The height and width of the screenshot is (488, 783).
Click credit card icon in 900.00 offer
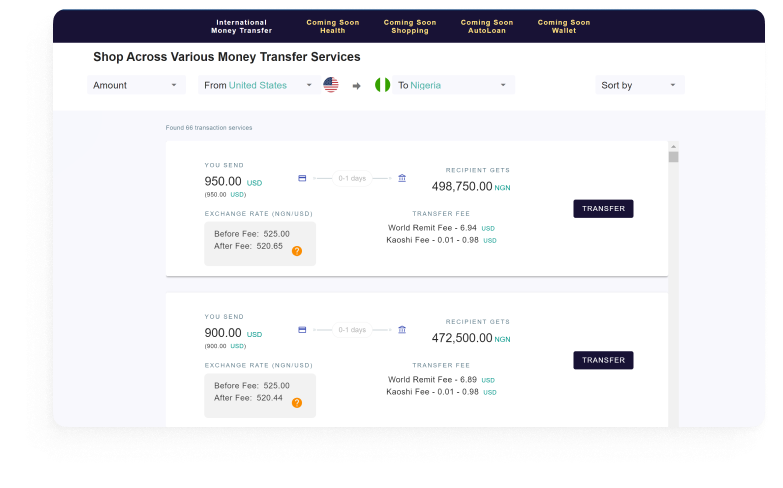(x=302, y=329)
